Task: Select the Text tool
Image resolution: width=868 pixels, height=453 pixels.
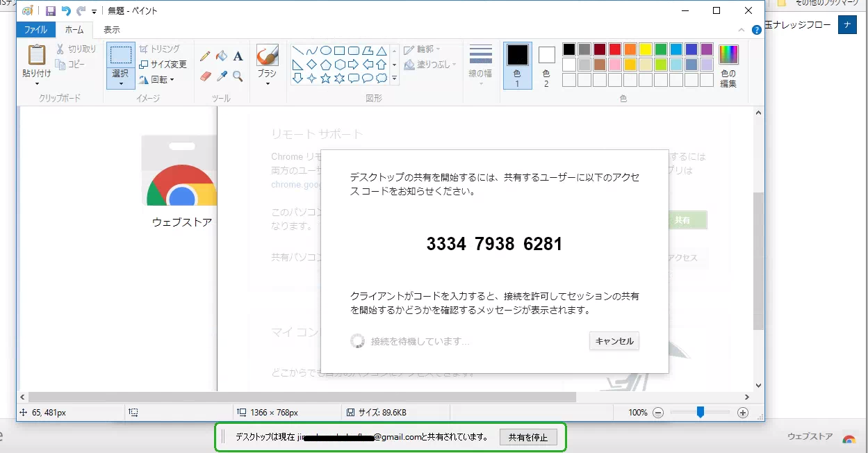Action: 238,56
